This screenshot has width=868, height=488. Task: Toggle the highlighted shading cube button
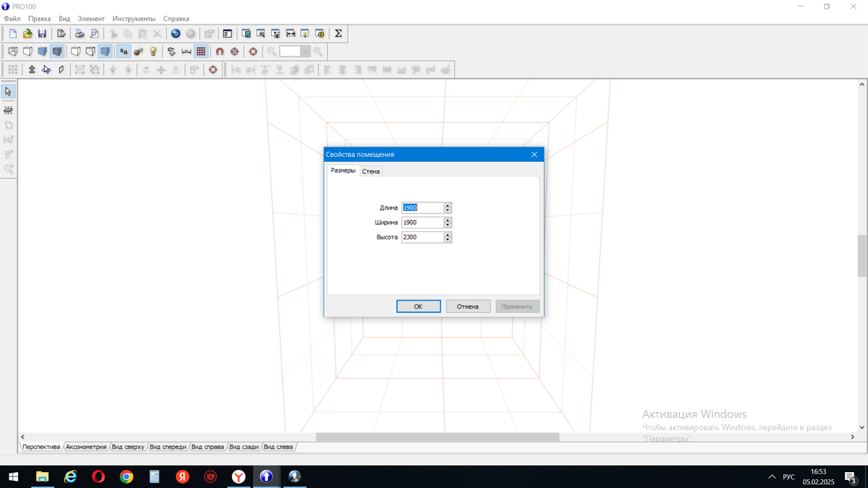pyautogui.click(x=105, y=51)
